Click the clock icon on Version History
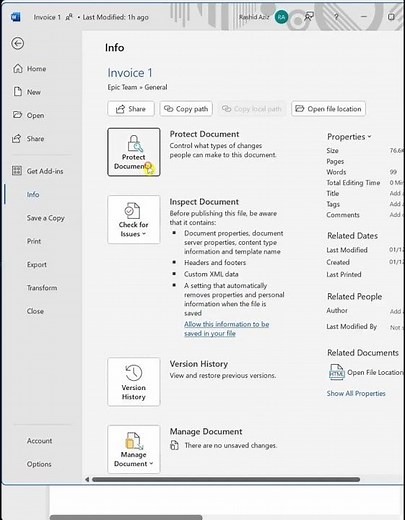The width and height of the screenshot is (405, 520). (x=134, y=373)
